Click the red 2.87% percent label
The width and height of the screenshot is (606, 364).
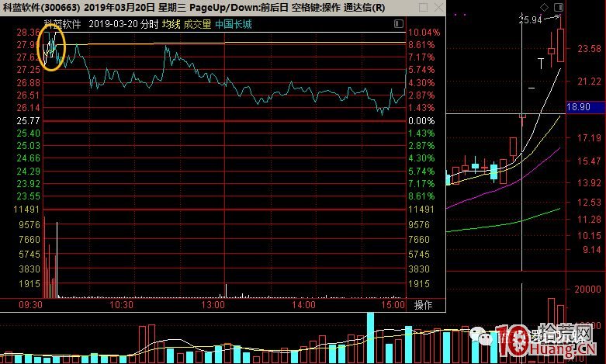pos(421,95)
